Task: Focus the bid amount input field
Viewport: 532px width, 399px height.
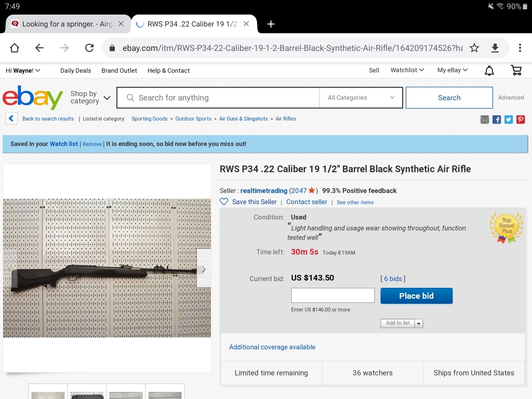Action: coord(333,296)
